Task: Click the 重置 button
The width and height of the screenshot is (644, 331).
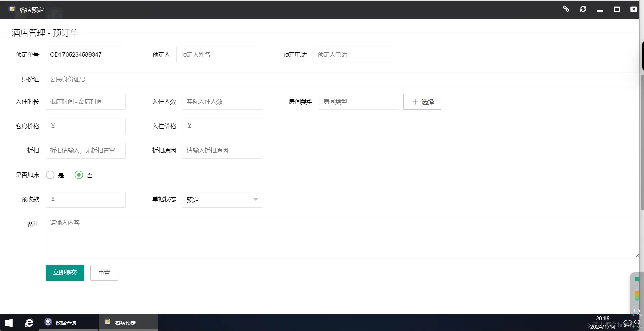Action: 104,273
